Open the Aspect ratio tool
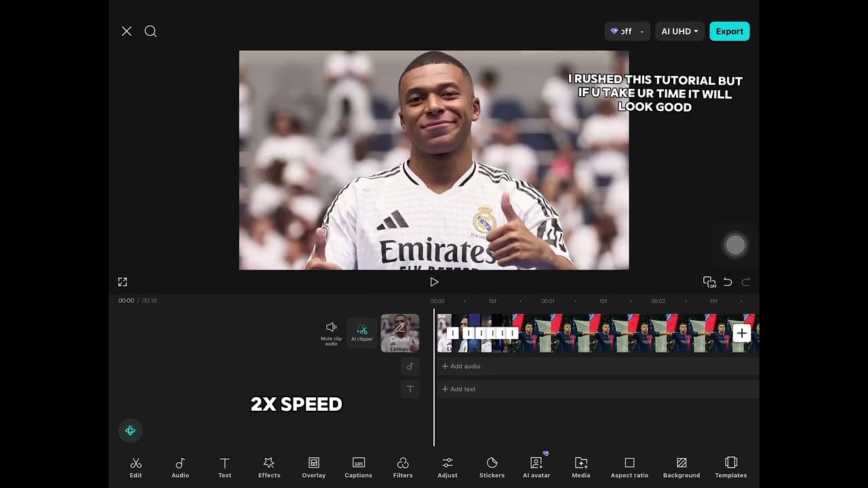868x488 pixels. pyautogui.click(x=629, y=468)
